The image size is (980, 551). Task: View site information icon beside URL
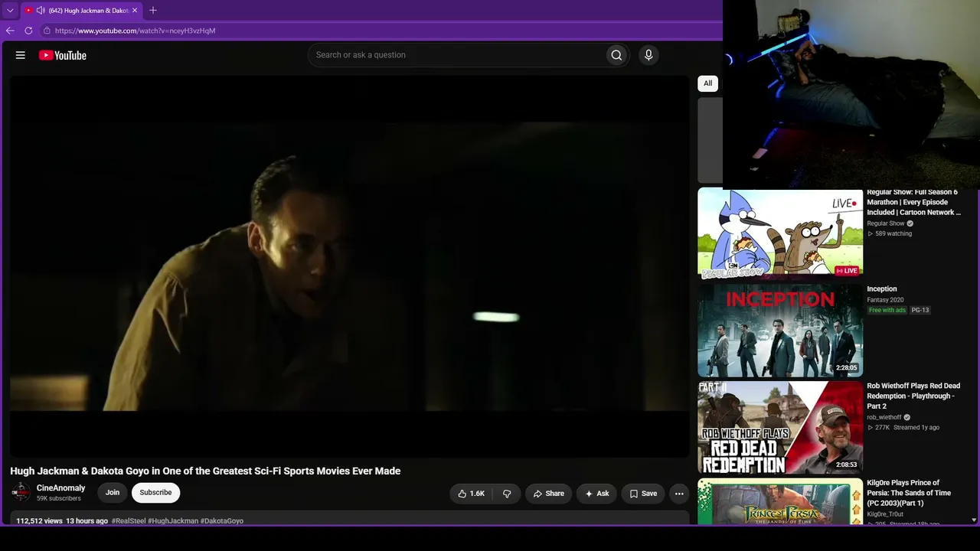coord(47,31)
